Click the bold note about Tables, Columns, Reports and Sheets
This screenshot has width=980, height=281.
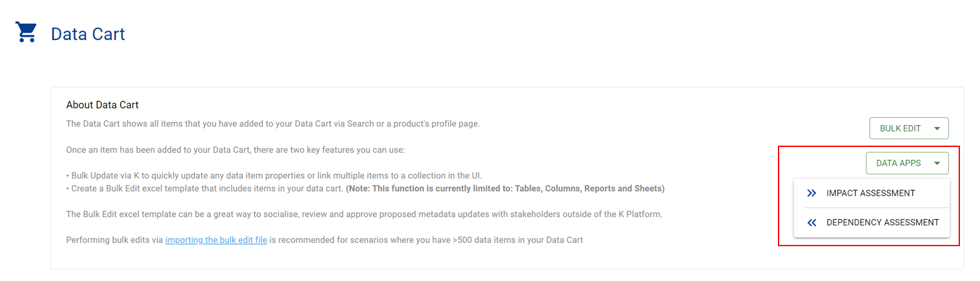[x=505, y=189]
